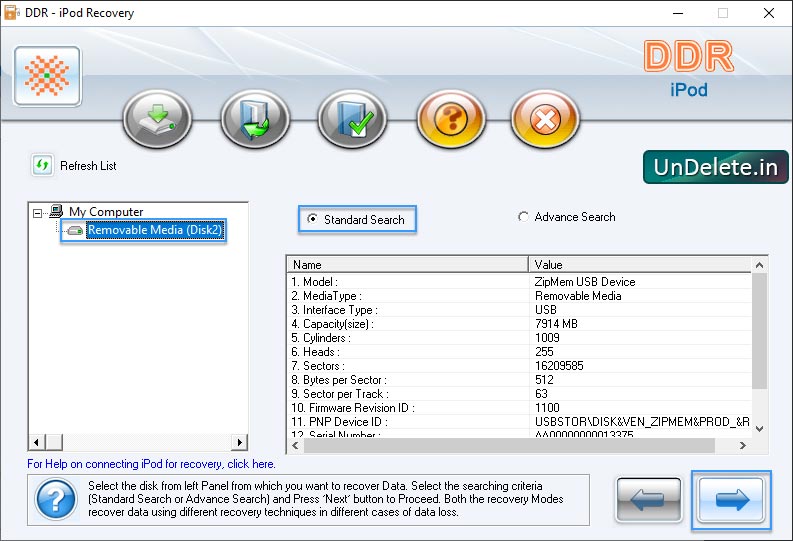Click the tree panel scroll right arrow
Viewport: 793px width, 541px height.
click(240, 442)
